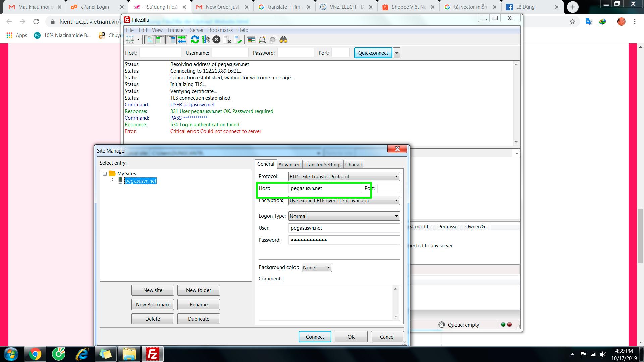Click the Connect button in Site Manager

[x=315, y=337]
